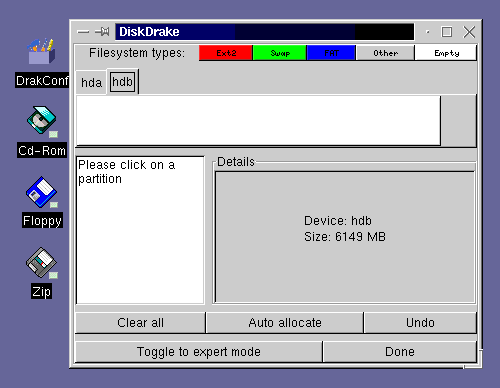Close the DiskDrake window
The height and width of the screenshot is (388, 500).
click(469, 32)
